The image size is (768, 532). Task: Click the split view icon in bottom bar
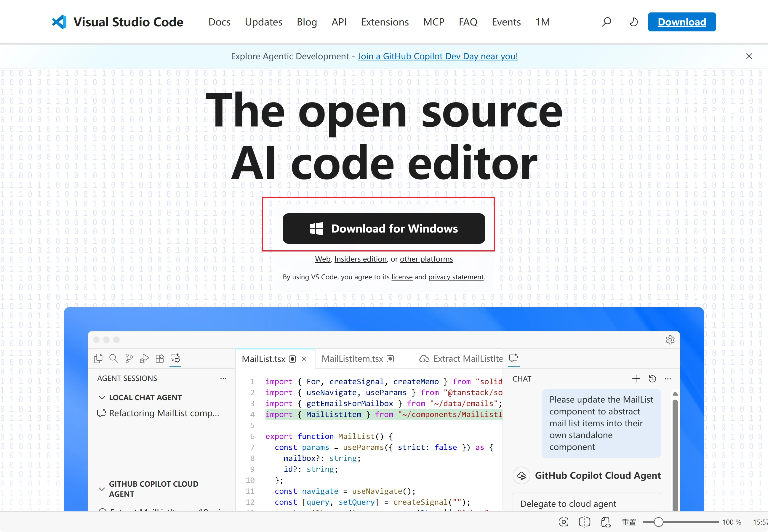click(584, 522)
